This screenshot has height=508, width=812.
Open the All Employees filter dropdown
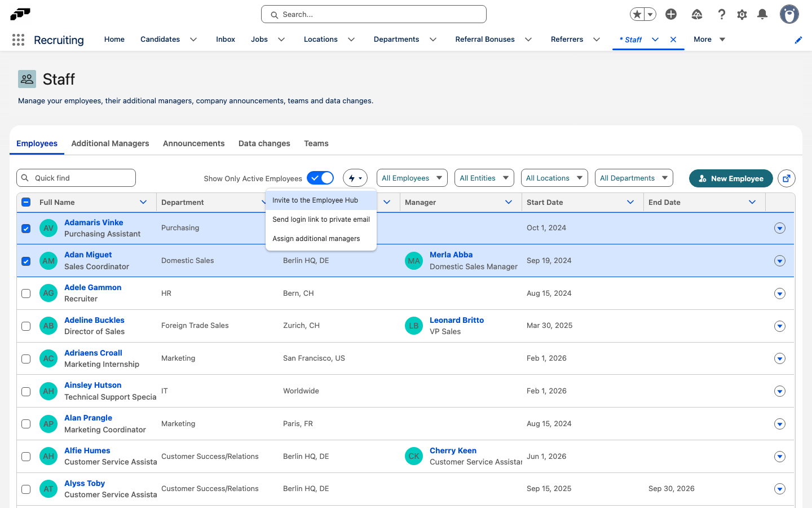point(412,178)
